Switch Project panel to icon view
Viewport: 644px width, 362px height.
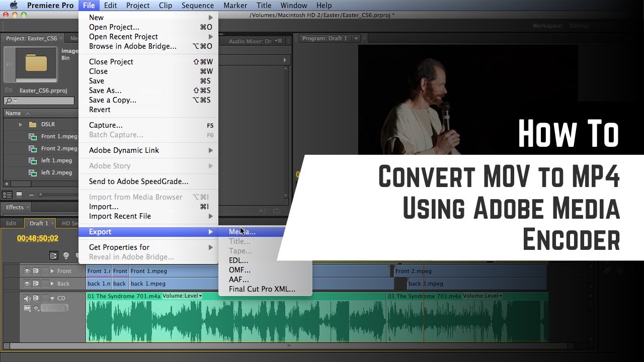[x=19, y=195]
